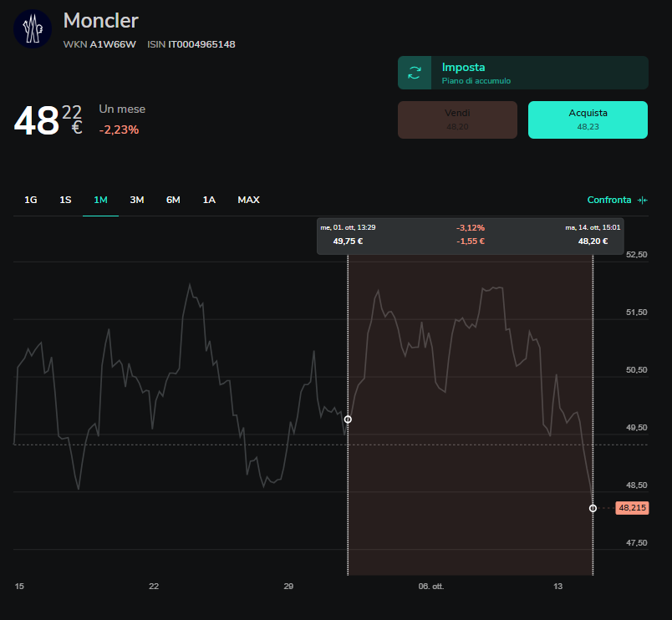
Task: Switch chart to 1A range
Action: pyautogui.click(x=209, y=200)
